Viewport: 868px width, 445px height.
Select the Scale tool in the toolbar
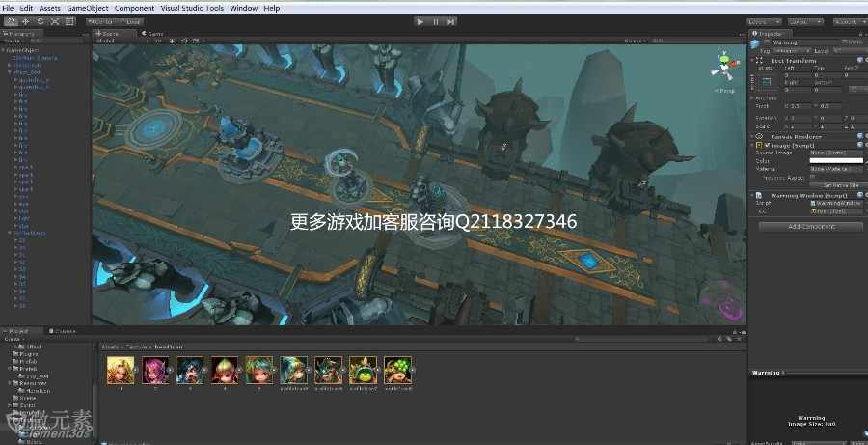[x=55, y=21]
